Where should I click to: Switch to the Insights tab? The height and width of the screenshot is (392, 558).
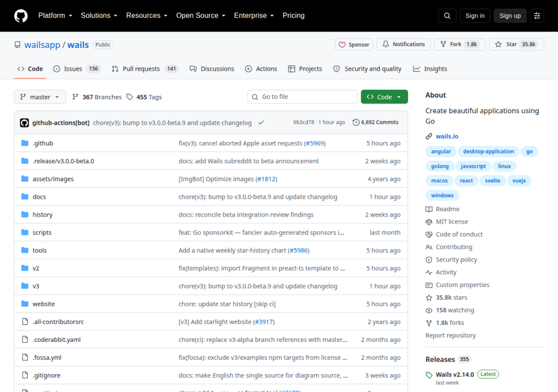click(430, 69)
